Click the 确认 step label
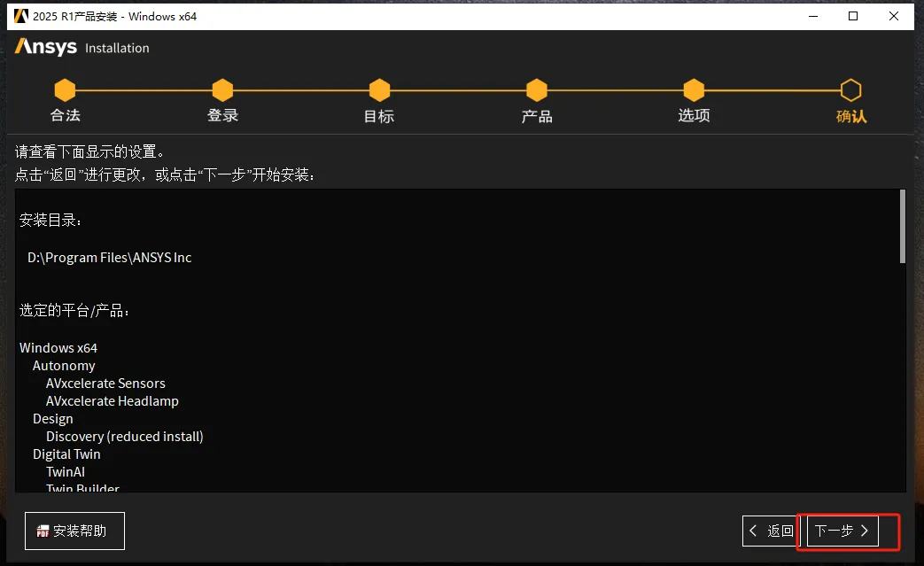The width and height of the screenshot is (924, 566). click(851, 116)
